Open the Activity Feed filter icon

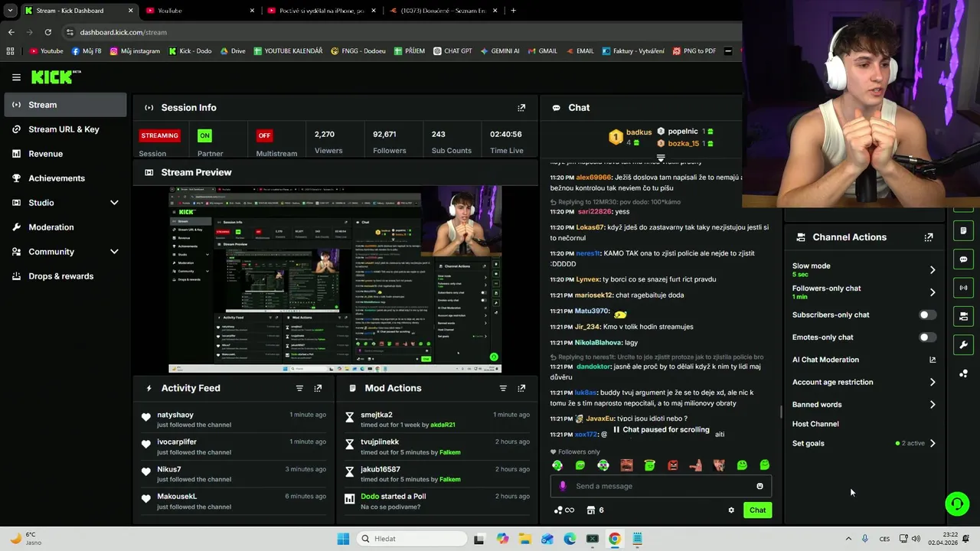point(299,388)
